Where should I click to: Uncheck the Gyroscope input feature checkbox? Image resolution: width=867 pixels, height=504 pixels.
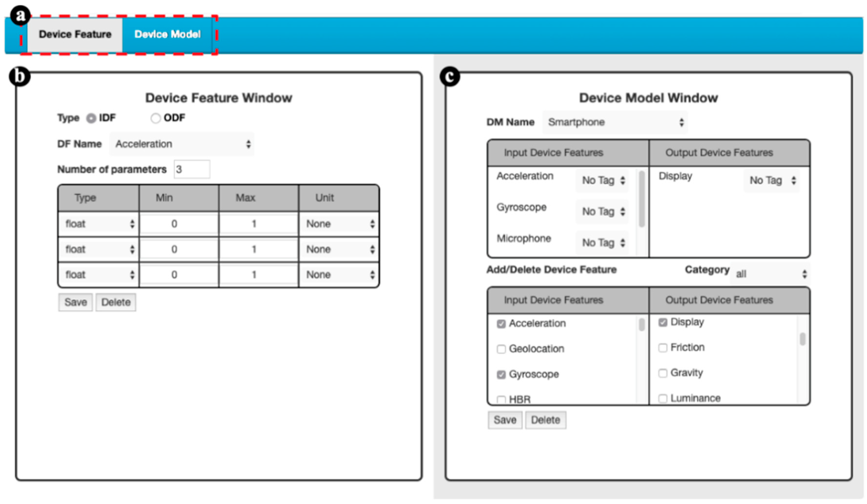click(501, 375)
